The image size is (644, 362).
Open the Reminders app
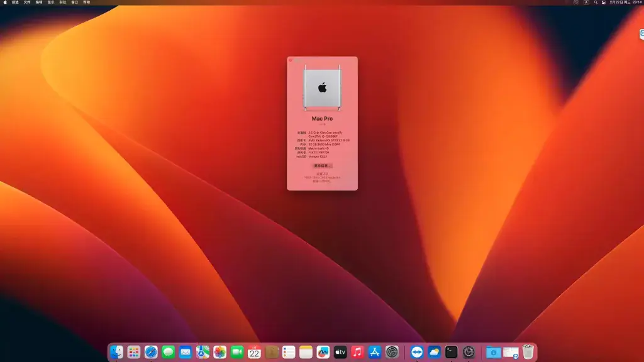(289, 352)
